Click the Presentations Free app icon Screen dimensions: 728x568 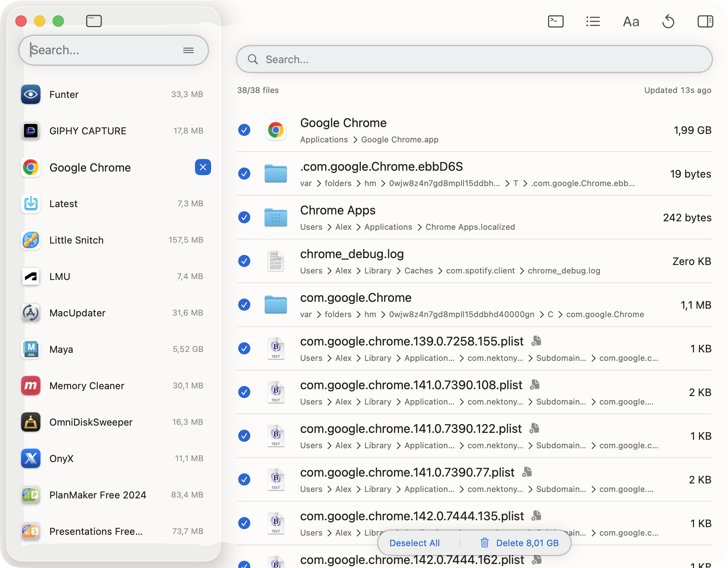point(31,531)
